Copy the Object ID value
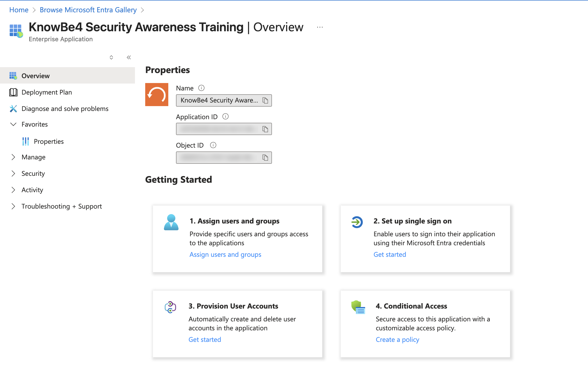588x368 pixels. [266, 158]
